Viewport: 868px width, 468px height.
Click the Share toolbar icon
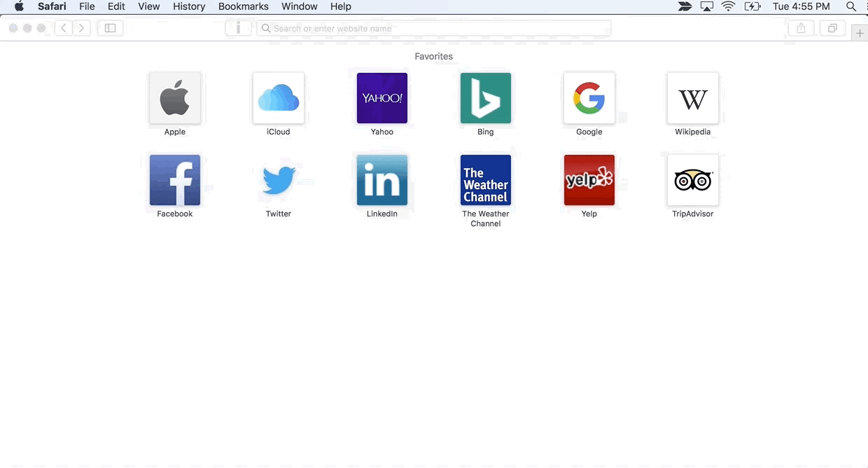[801, 28]
